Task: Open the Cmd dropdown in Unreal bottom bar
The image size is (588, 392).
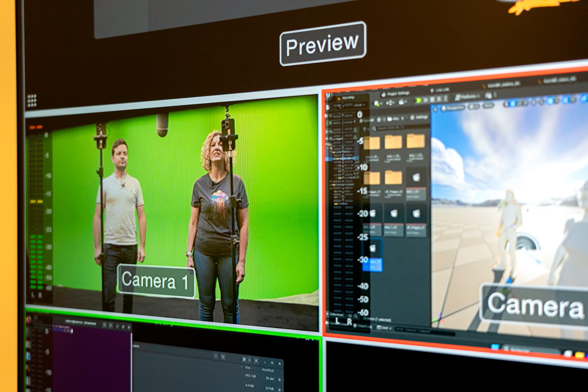Action: (384, 328)
